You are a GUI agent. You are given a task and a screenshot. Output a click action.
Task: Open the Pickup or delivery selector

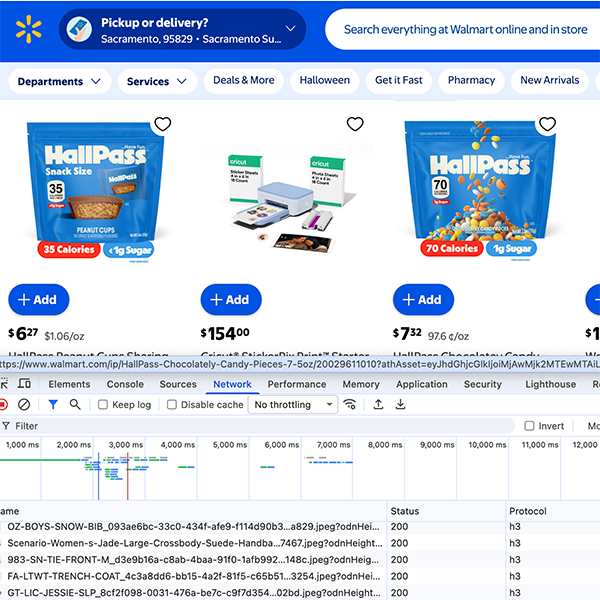[183, 29]
